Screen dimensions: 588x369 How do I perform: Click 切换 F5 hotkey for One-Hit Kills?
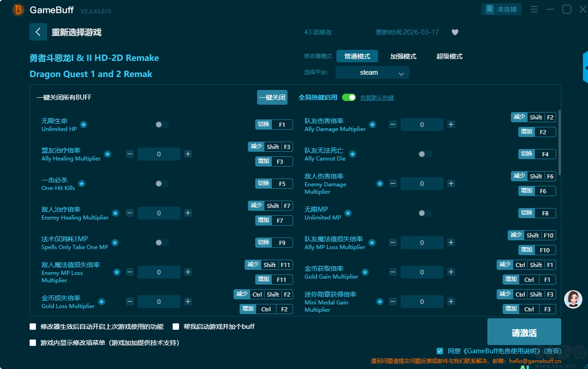pos(274,184)
